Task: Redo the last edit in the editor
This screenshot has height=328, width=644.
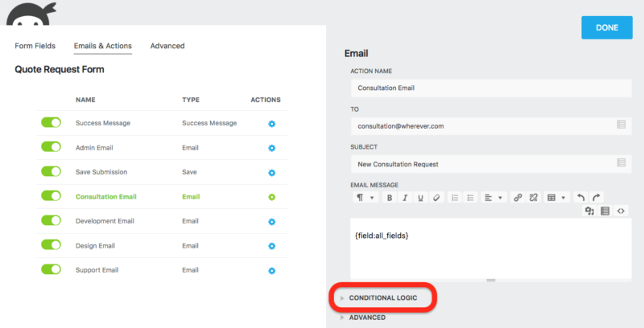Action: (597, 198)
